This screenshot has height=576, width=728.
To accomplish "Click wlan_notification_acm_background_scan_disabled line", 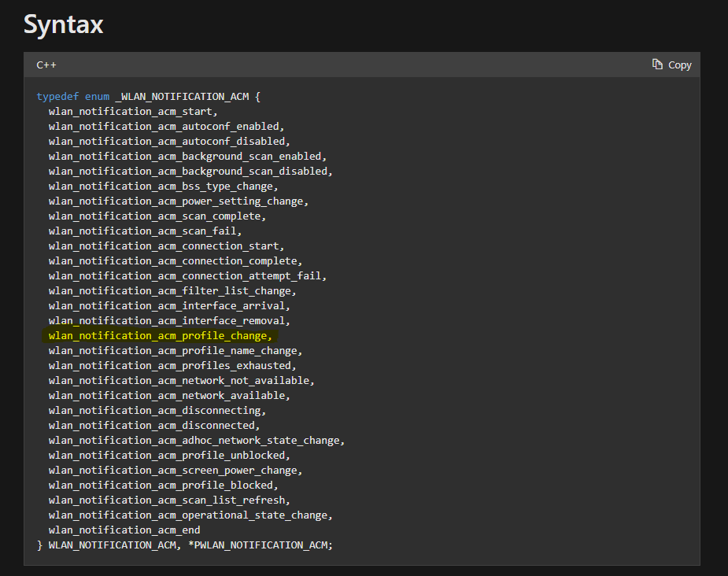I will pyautogui.click(x=190, y=172).
